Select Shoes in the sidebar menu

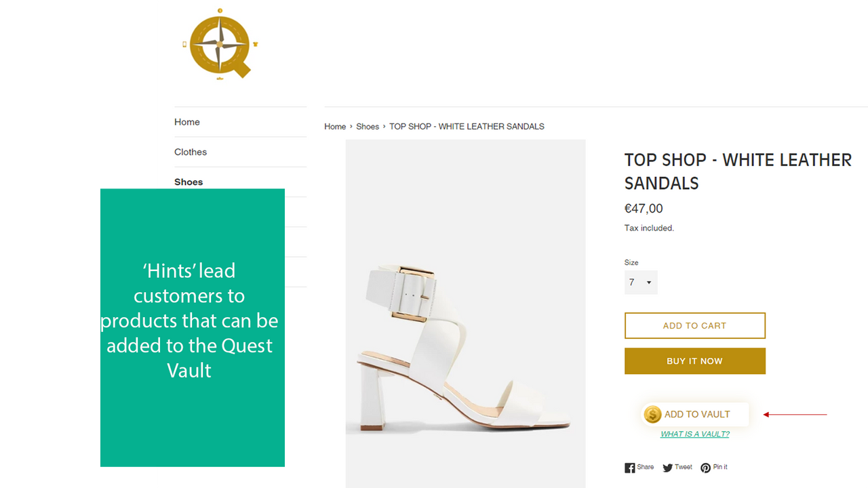point(189,182)
